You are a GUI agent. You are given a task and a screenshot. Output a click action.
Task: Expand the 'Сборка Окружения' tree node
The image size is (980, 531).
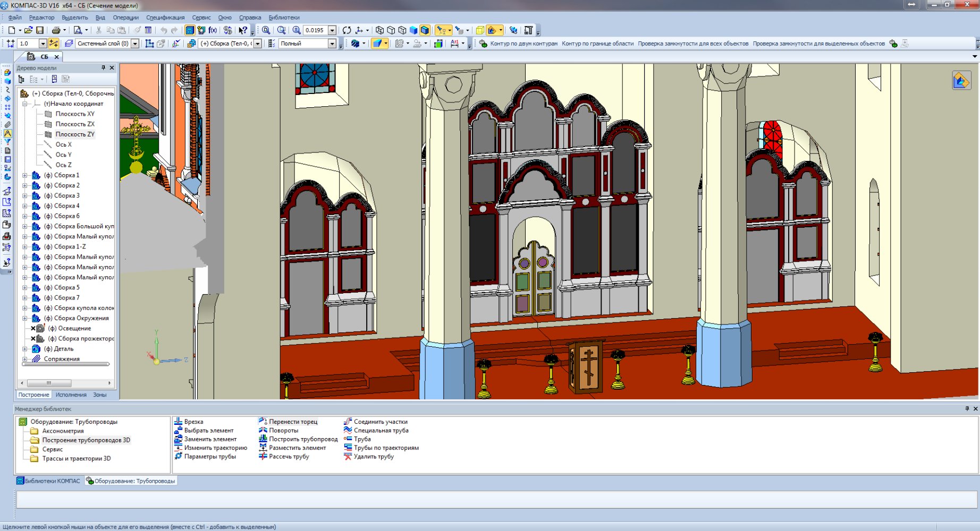coord(24,318)
